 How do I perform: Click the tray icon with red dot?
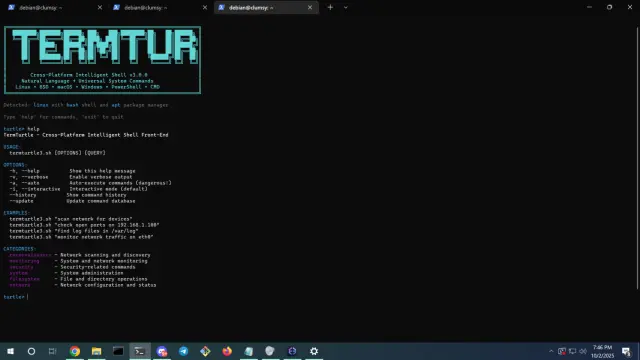pyautogui.click(x=562, y=351)
